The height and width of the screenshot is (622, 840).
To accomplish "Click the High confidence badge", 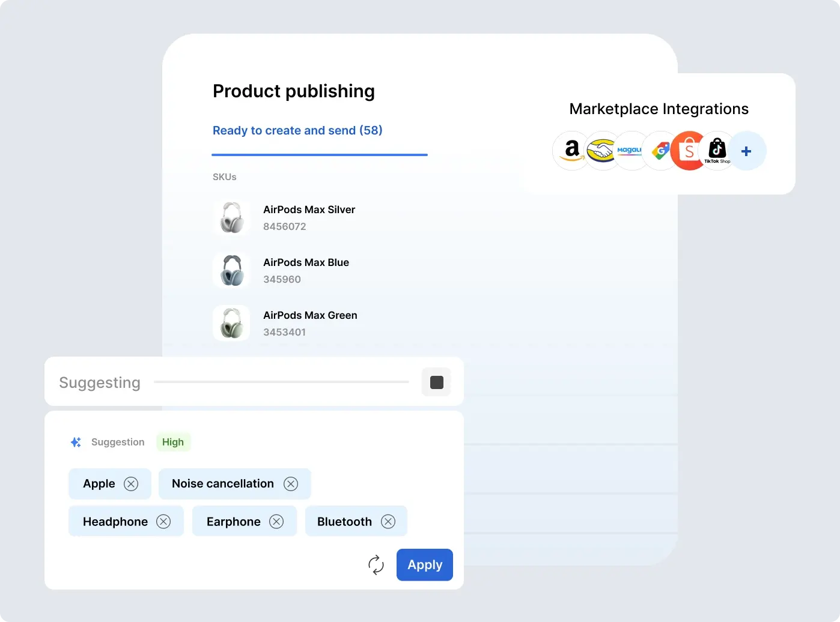I will click(x=173, y=442).
